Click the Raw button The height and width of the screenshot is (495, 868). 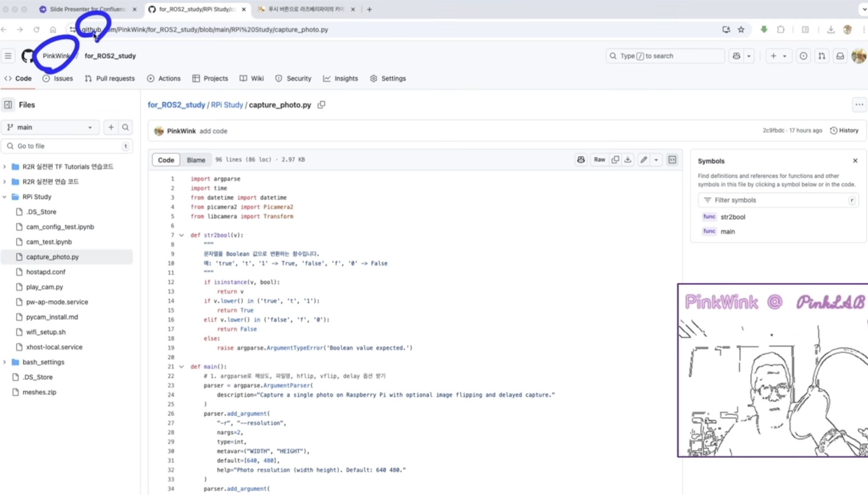pos(599,160)
